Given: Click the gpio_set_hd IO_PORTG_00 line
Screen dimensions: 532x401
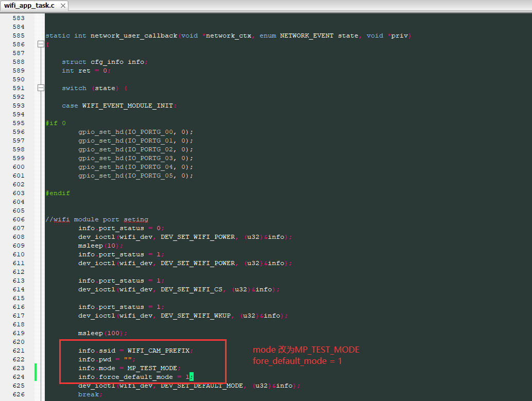Looking at the screenshot, I should pyautogui.click(x=136, y=132).
